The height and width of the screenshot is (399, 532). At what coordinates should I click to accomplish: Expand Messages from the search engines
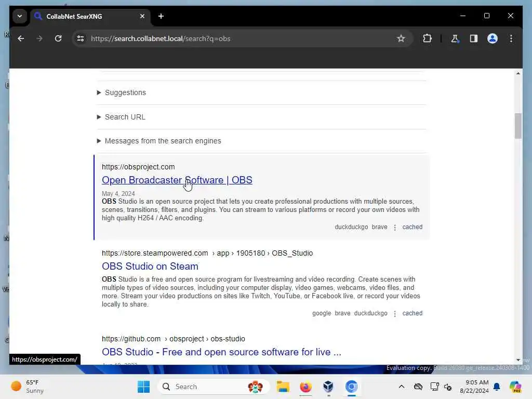(159, 141)
